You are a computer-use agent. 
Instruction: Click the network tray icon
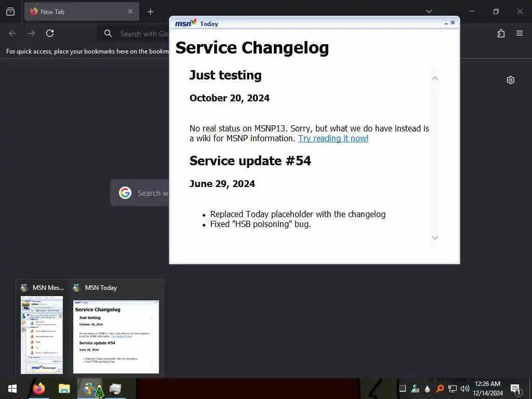[x=453, y=389]
